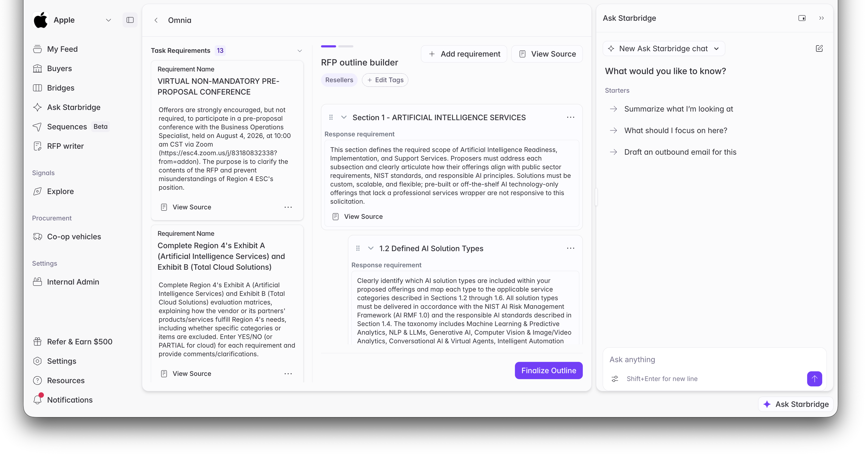
Task: Click the Buyers building icon
Action: (x=37, y=68)
